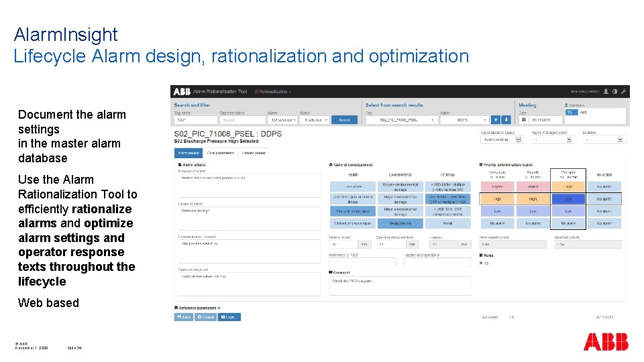Screen dimensions: 644x362
Task: Select No alarm cell in bottom Immediate column
Action: 497,223
